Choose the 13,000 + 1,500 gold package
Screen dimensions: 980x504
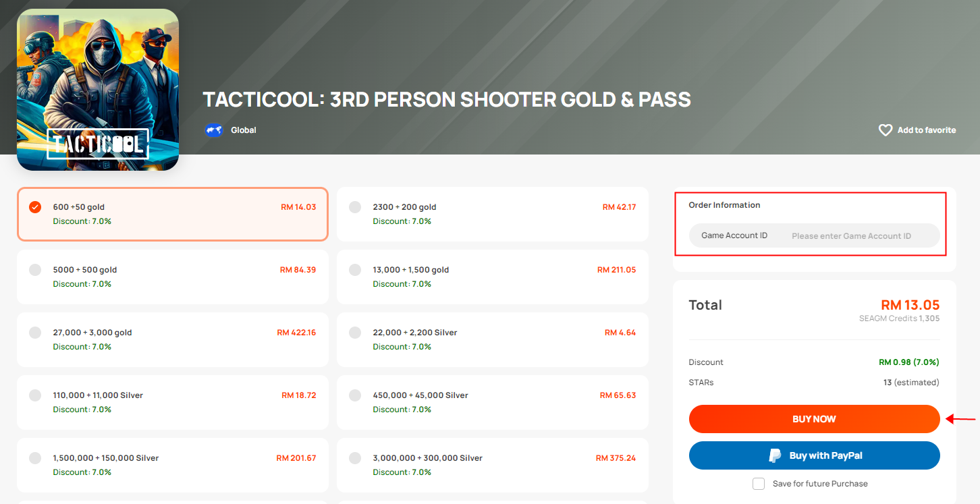(x=493, y=277)
